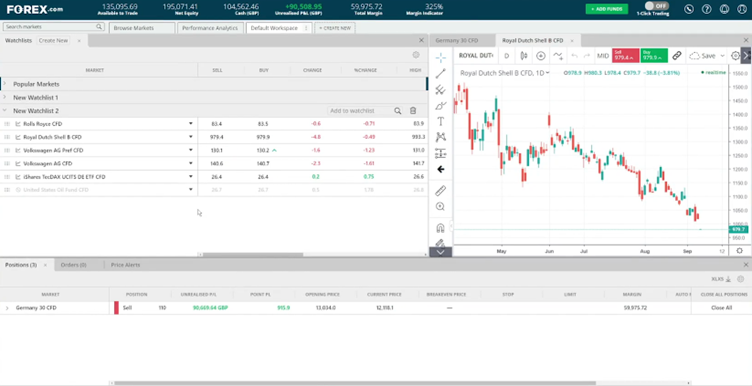This screenshot has height=386, width=752.
Task: Click the phone contact icon
Action: click(689, 9)
